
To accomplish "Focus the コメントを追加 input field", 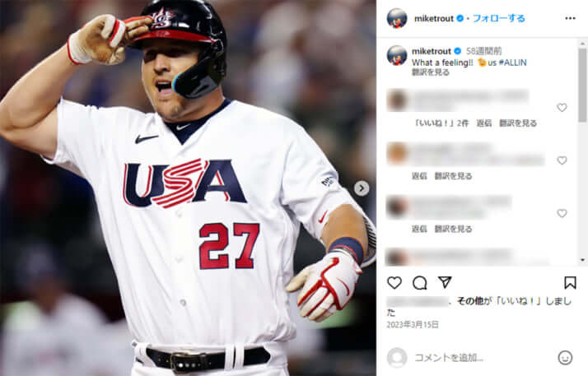I will tap(483, 358).
